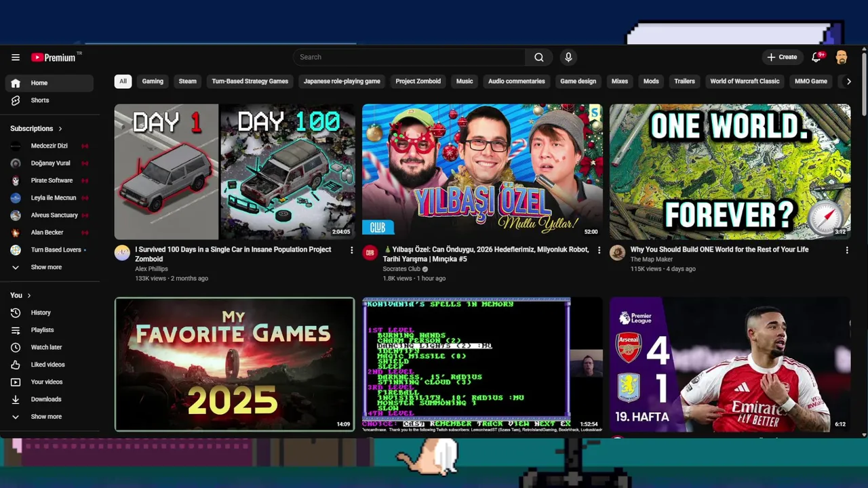Open Turn Based Lovers subscription
The height and width of the screenshot is (488, 868).
49,250
